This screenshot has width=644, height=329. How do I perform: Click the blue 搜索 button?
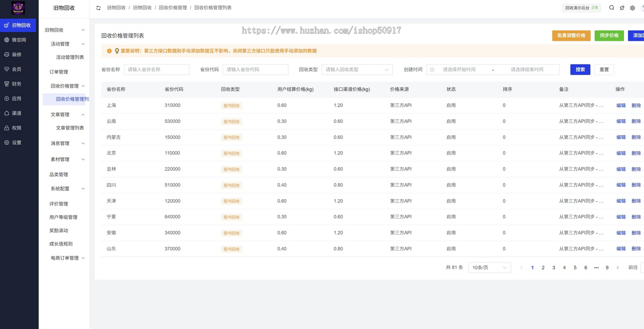pyautogui.click(x=580, y=70)
